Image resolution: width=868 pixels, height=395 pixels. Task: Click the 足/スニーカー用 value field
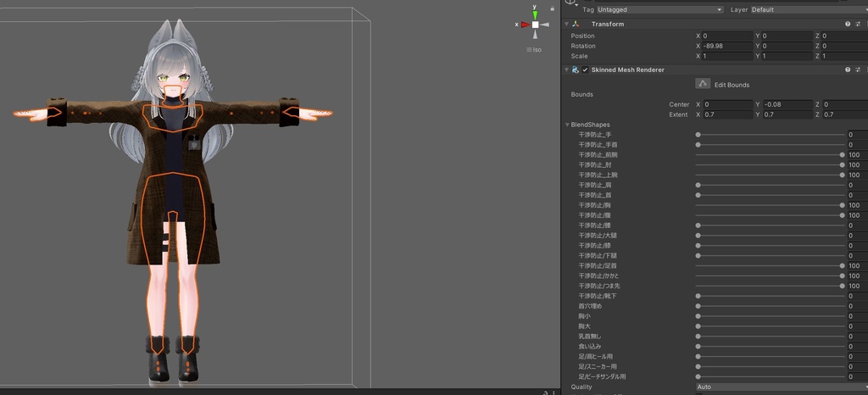pos(857,366)
